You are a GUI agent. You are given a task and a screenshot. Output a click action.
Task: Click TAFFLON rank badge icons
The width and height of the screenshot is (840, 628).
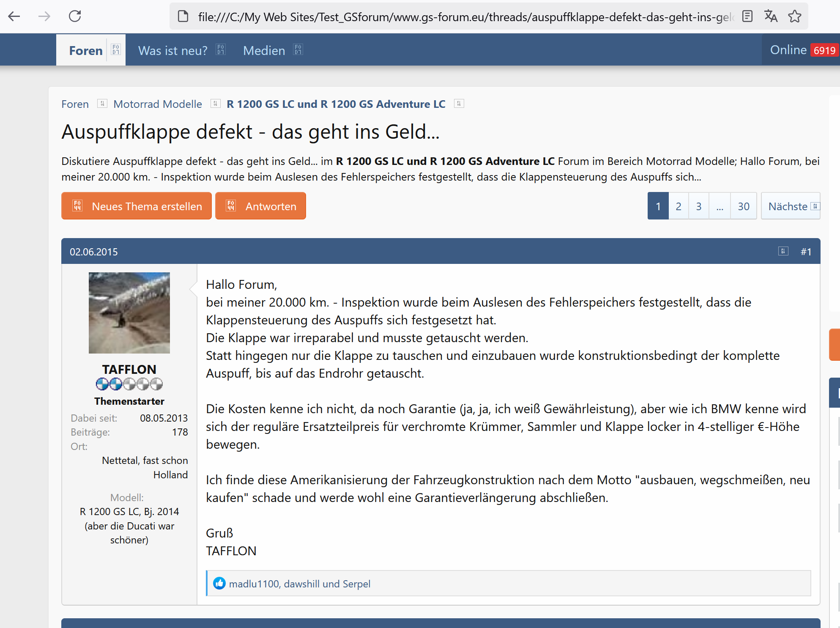[x=129, y=384]
